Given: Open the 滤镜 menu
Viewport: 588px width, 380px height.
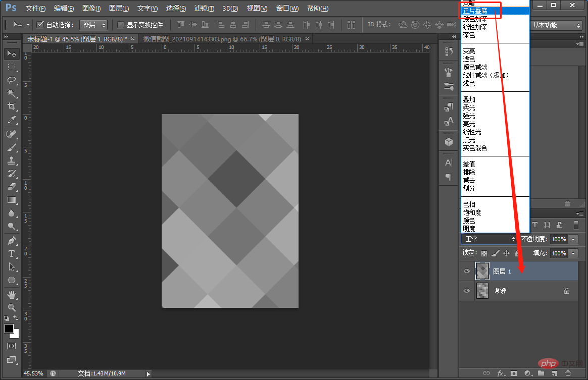Looking at the screenshot, I should pos(204,9).
